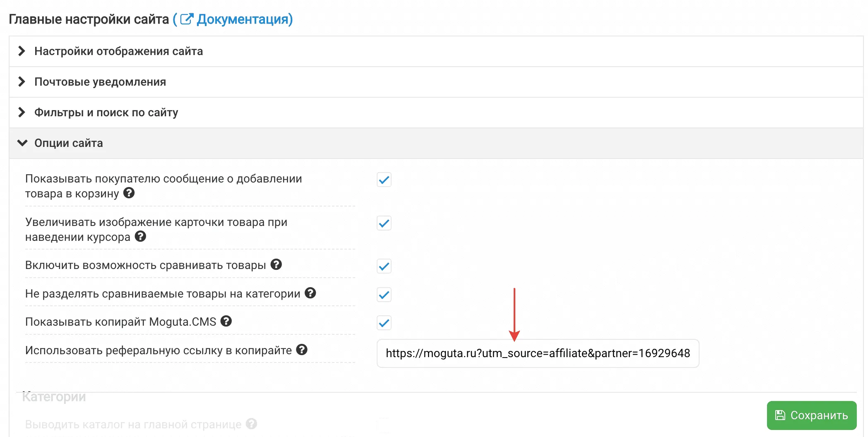Click help icon for referral link option
This screenshot has height=437, width=868.
(302, 350)
